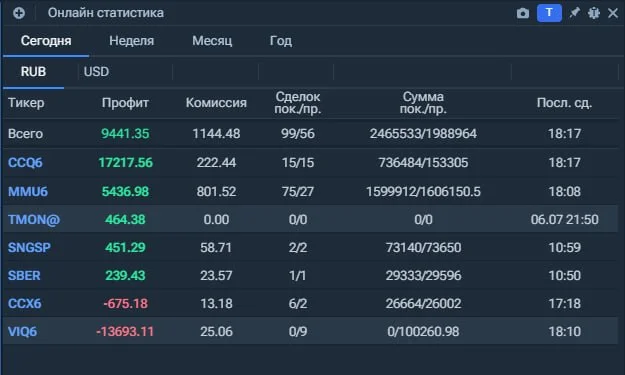The image size is (625, 375).
Task: Switch currency to USD tab
Action: 96,72
